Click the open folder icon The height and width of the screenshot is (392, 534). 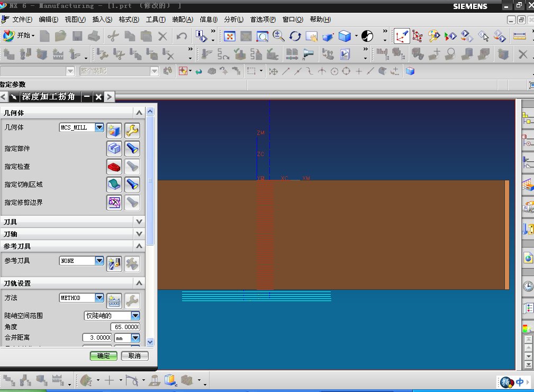click(x=61, y=36)
